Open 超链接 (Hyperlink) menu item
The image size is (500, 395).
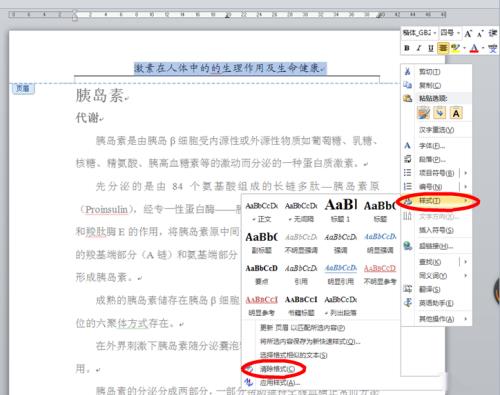click(x=436, y=246)
